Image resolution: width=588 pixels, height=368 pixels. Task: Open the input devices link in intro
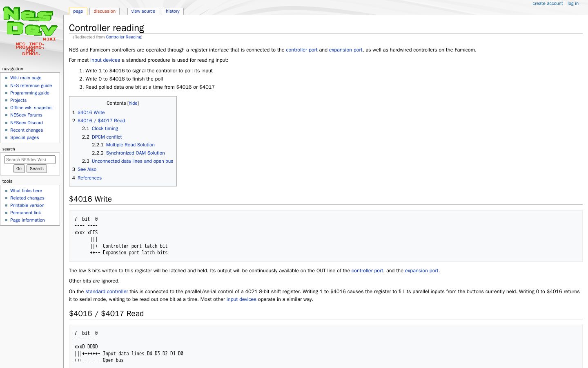click(105, 60)
